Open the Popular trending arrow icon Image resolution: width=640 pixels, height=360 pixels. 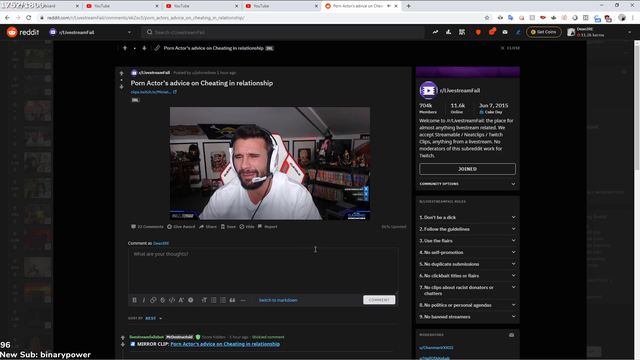pyautogui.click(x=435, y=32)
